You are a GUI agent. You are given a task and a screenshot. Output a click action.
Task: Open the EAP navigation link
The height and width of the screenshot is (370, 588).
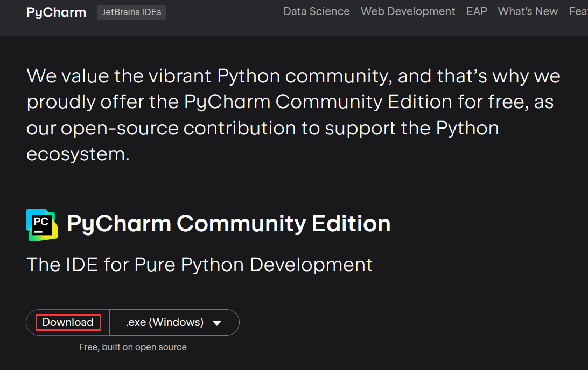[477, 11]
